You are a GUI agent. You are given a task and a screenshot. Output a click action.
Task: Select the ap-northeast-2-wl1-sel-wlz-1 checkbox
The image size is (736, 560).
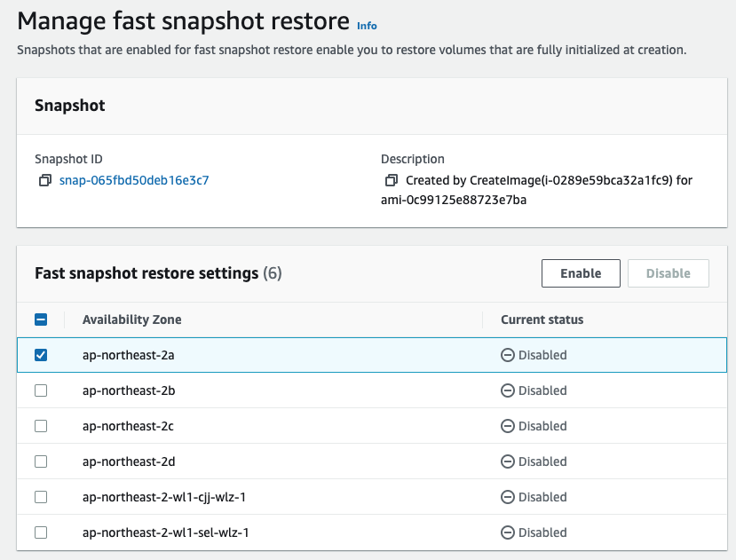tap(41, 532)
